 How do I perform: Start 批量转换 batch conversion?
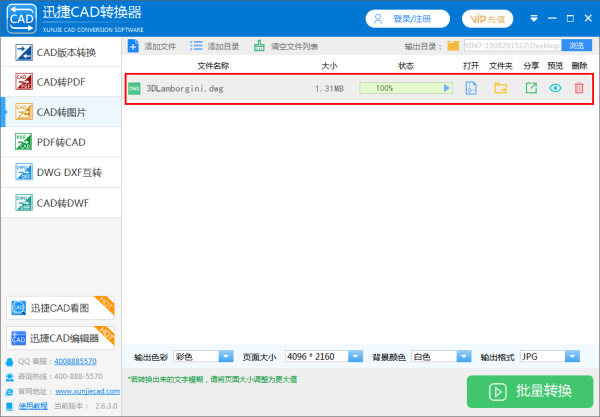(530, 391)
